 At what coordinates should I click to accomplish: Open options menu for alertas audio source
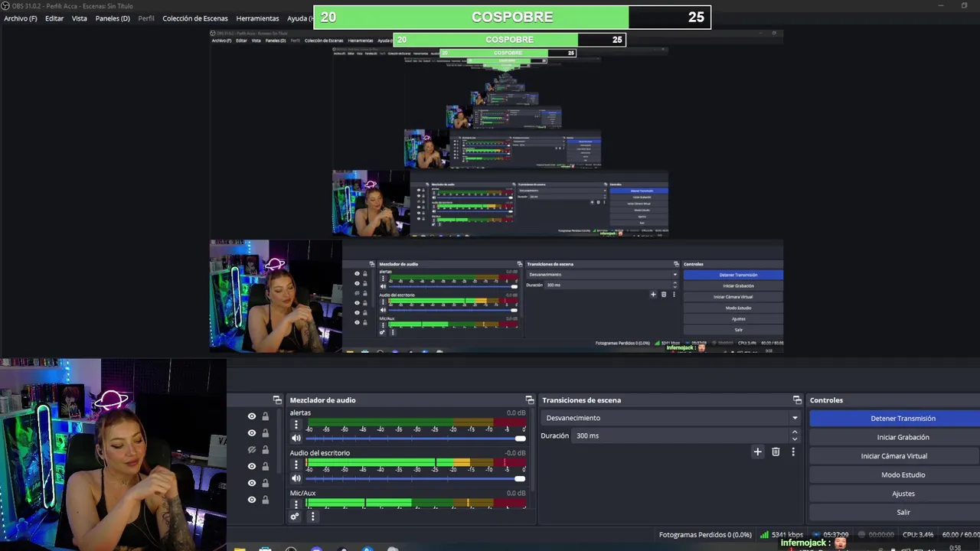[296, 425]
